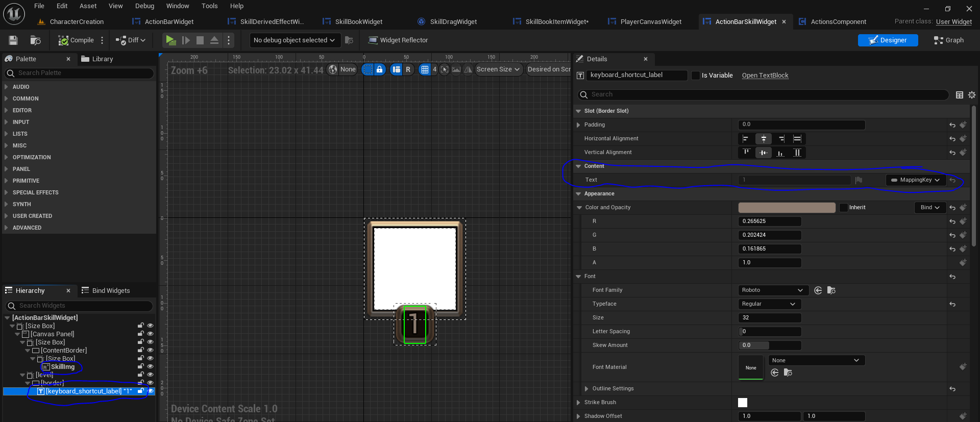Open the debug object selection dropdown
Viewport: 980px width, 422px height.
pos(295,40)
